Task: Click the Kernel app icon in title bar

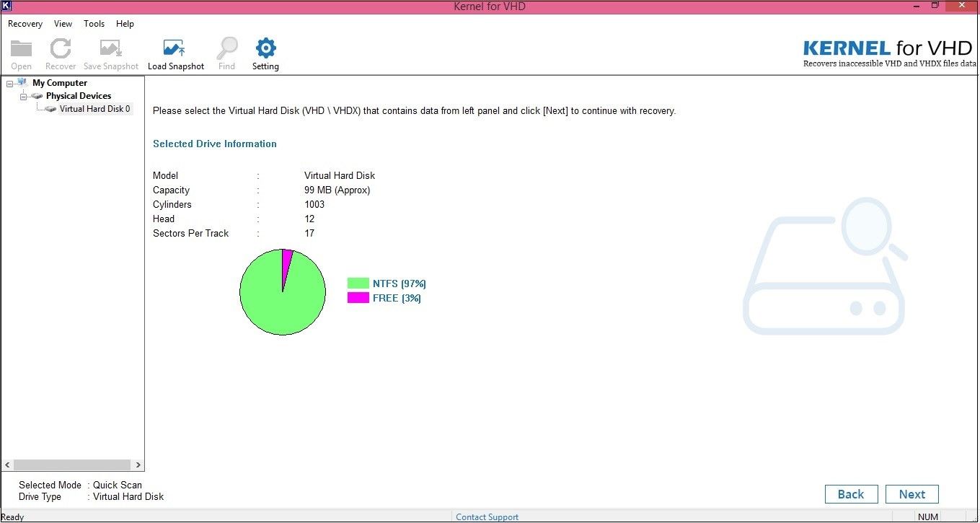Action: point(6,6)
